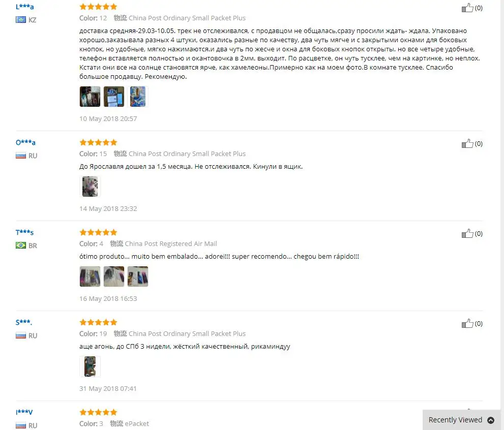The image size is (504, 430).
Task: Open second photo in T***s's review
Action: [x=114, y=276]
